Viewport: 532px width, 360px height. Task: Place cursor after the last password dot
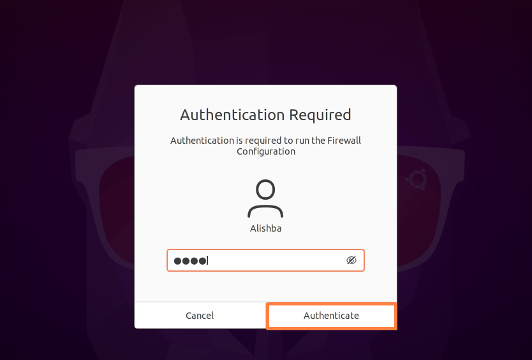point(208,261)
